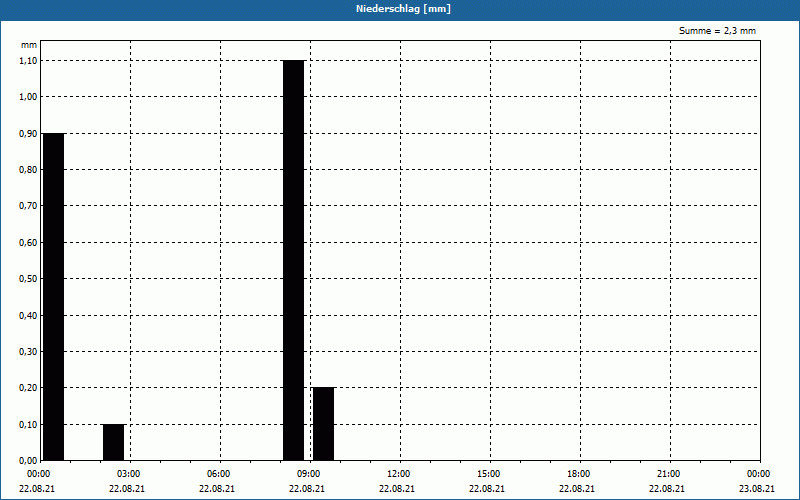Click the 1,10 y-axis label
This screenshot has width=800, height=500.
point(28,61)
